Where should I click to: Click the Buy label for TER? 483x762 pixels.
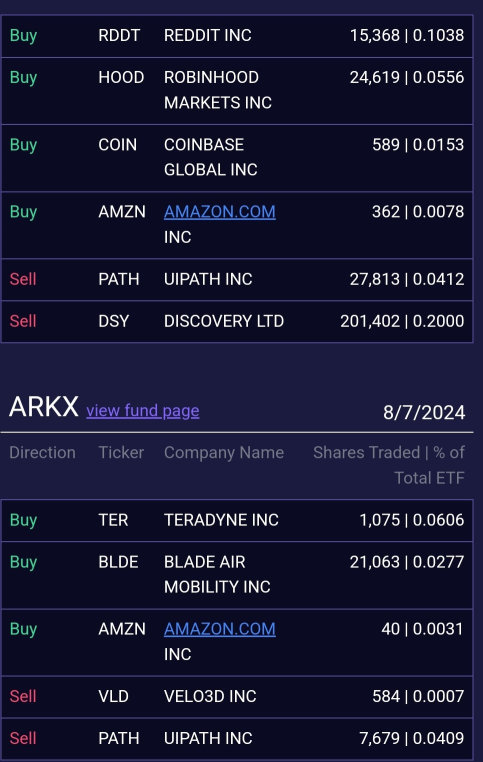(23, 520)
